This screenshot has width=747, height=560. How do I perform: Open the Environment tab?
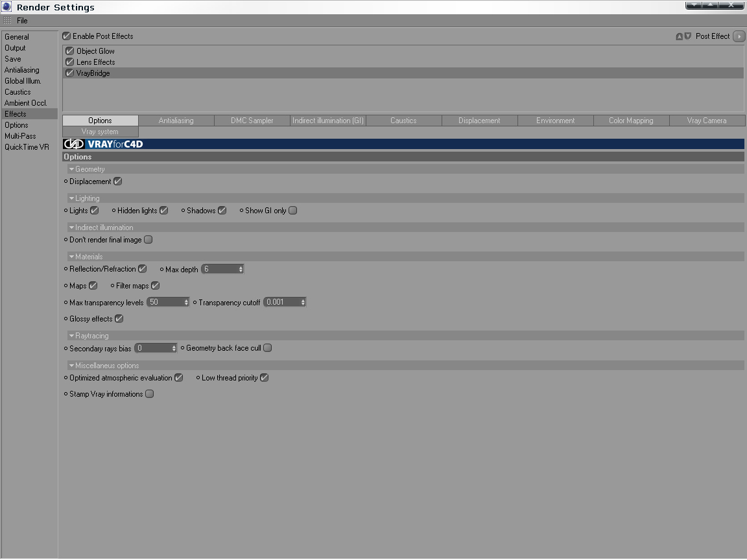click(x=556, y=121)
